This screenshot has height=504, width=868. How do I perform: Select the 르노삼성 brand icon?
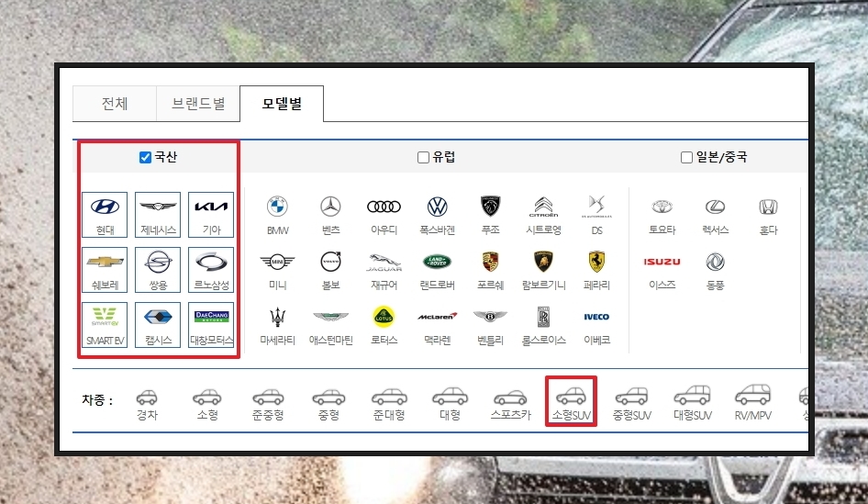[x=211, y=270]
